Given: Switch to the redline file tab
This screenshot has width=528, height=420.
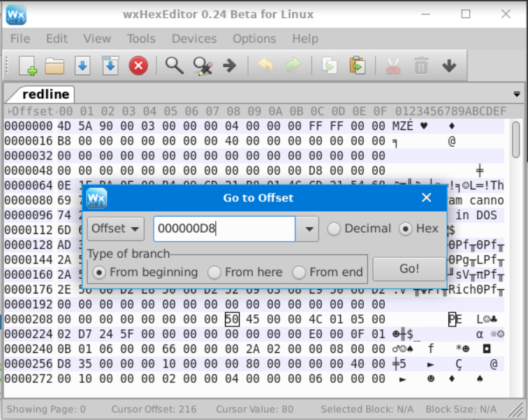Looking at the screenshot, I should [x=45, y=94].
